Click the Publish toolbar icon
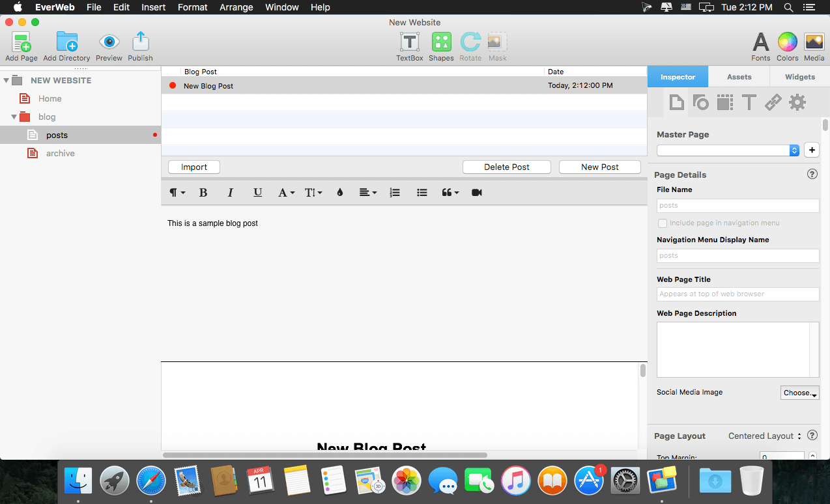The image size is (830, 504). pos(140,43)
